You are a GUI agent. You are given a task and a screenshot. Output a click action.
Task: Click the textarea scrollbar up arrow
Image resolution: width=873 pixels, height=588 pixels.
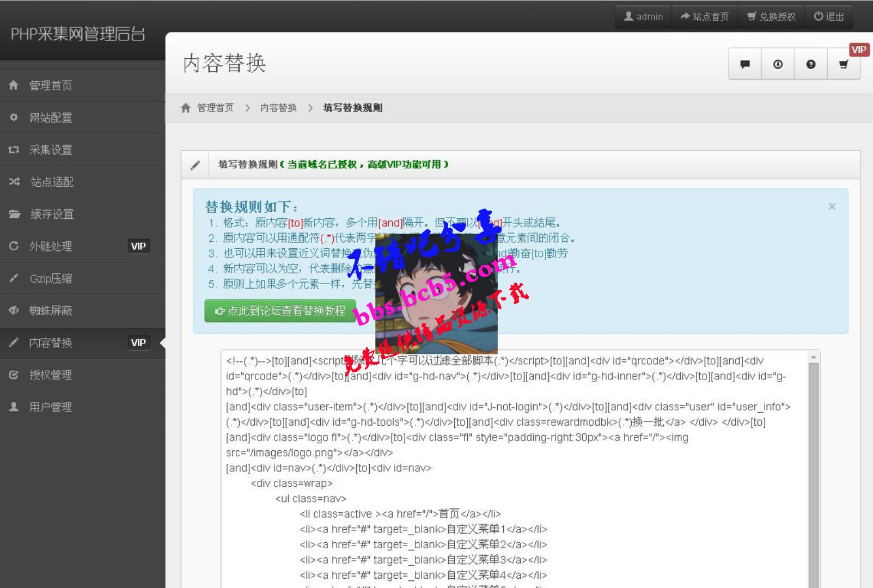(x=813, y=357)
